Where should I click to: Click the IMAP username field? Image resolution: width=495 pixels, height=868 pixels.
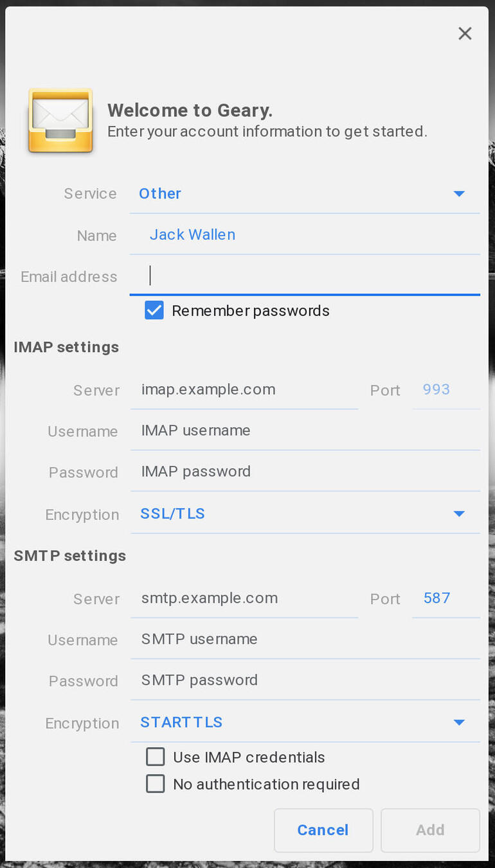[x=305, y=431]
